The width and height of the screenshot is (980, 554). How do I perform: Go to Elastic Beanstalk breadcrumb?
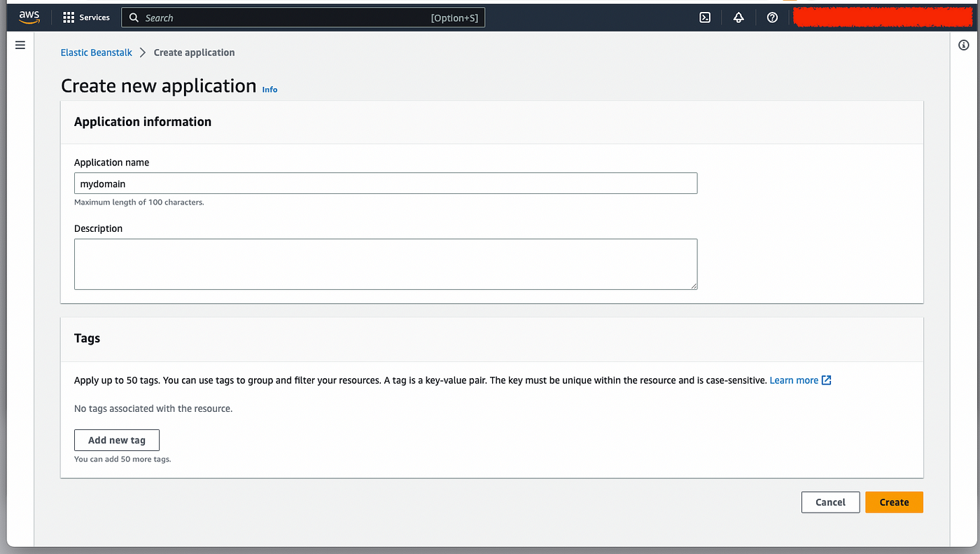point(97,53)
